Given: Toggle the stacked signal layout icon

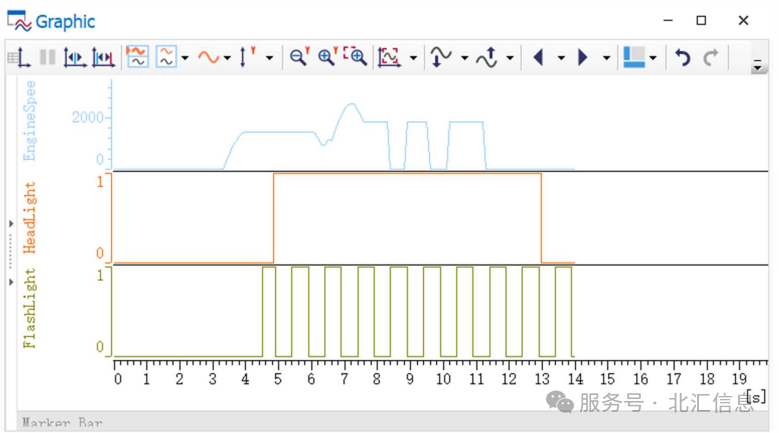Looking at the screenshot, I should click(166, 57).
